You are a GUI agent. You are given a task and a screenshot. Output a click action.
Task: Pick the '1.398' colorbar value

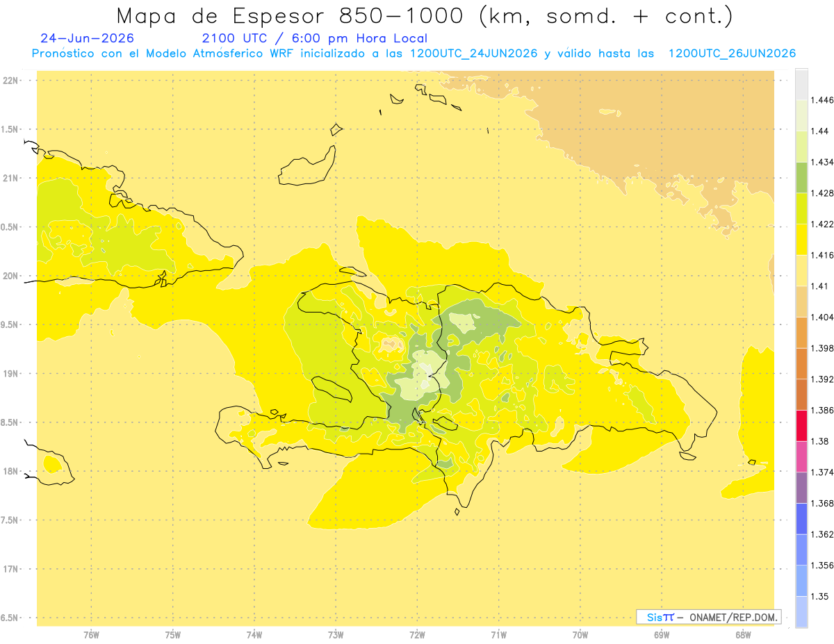pyautogui.click(x=822, y=348)
